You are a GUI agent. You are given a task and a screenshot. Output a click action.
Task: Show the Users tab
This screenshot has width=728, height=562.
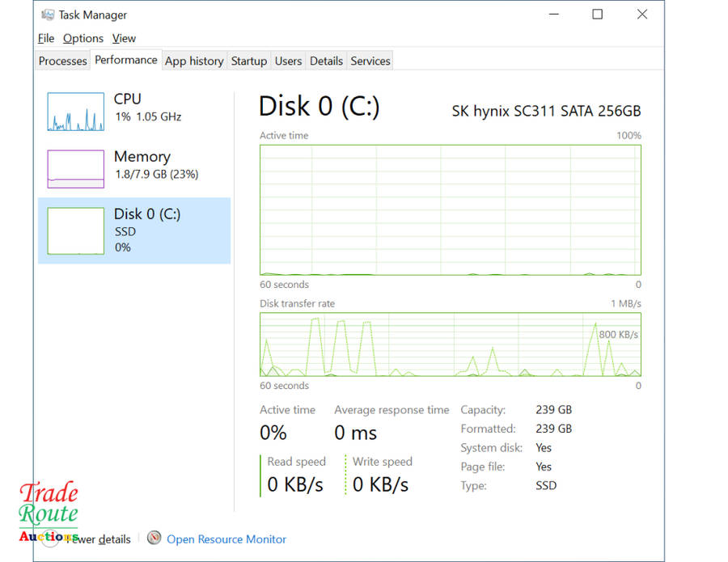point(288,61)
